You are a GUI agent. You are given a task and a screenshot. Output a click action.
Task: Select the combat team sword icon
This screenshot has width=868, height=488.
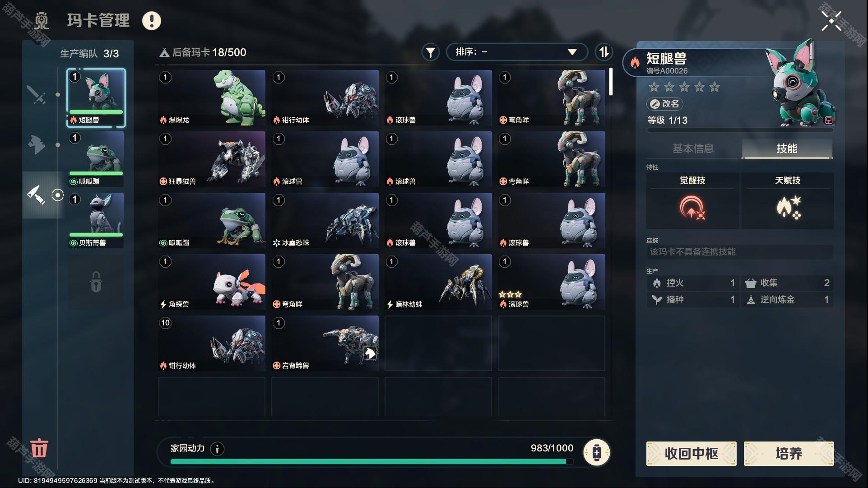36,94
